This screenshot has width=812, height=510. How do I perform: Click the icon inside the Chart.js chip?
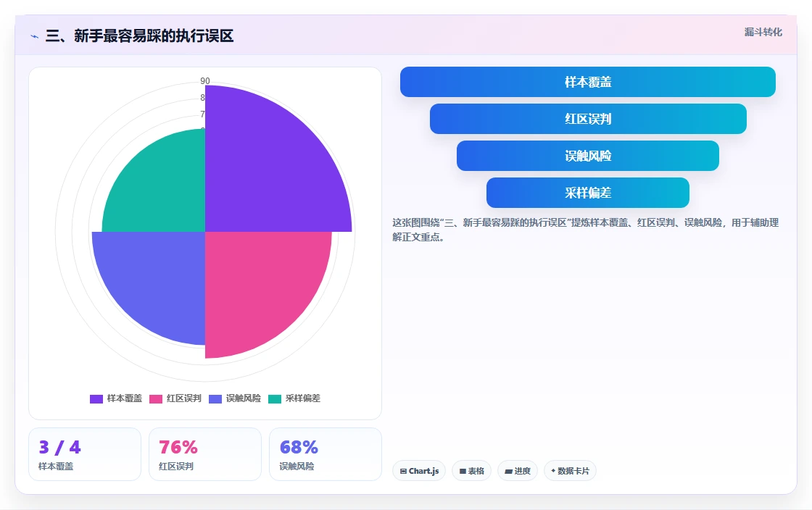tap(403, 471)
